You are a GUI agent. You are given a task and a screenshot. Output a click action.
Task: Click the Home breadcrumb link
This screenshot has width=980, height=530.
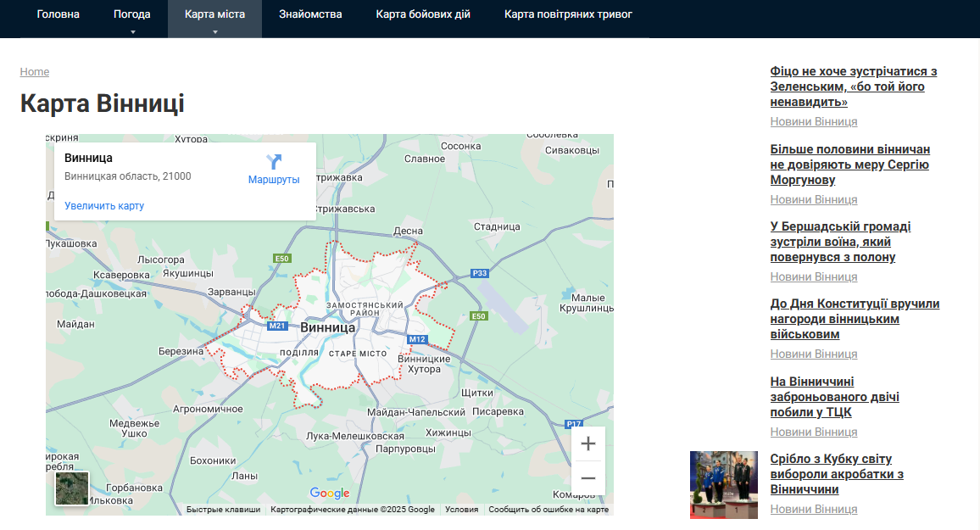coord(35,72)
